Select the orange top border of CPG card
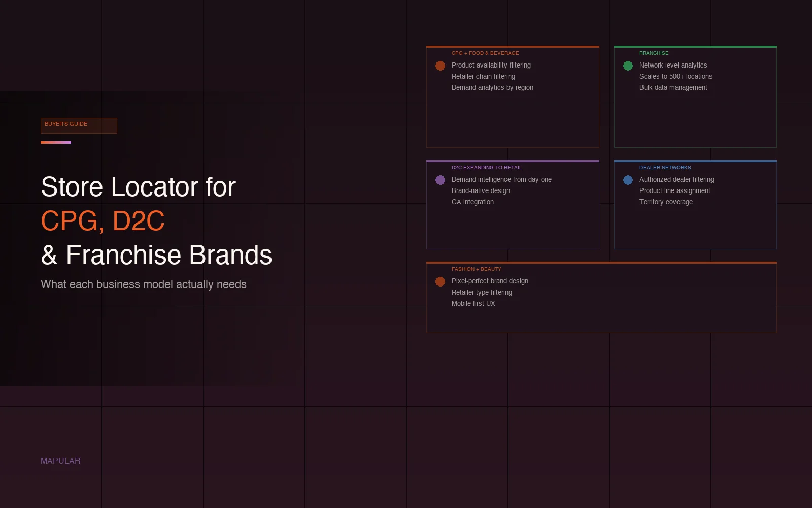This screenshot has width=812, height=508. coord(513,47)
